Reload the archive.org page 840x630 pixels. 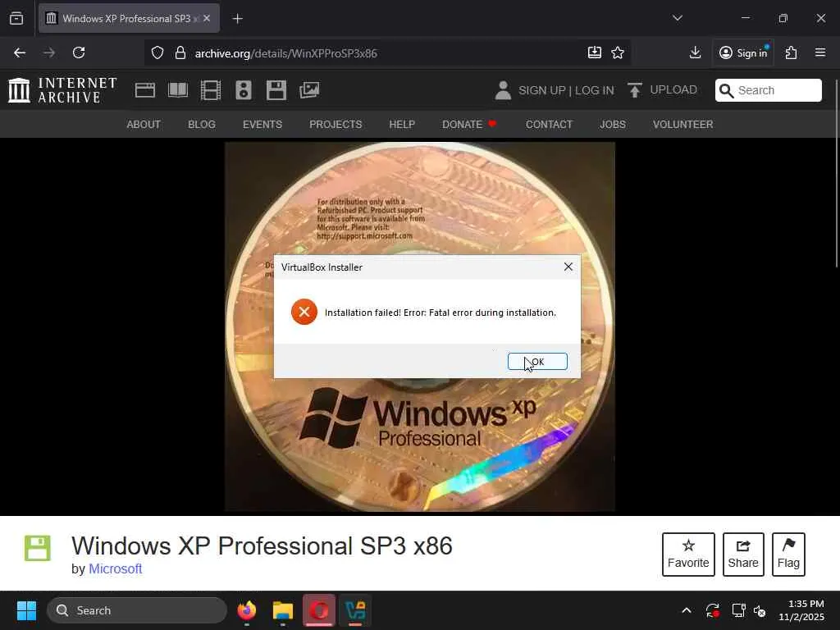[x=79, y=52]
